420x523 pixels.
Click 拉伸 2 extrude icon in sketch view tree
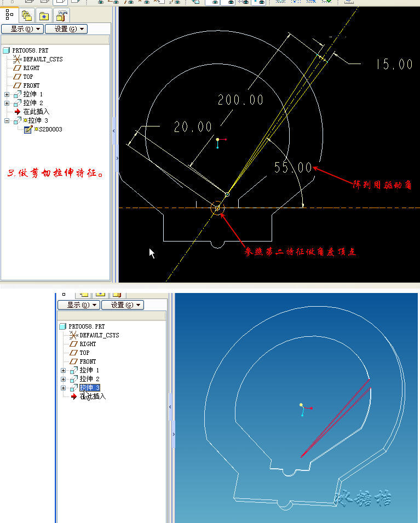tap(18, 103)
